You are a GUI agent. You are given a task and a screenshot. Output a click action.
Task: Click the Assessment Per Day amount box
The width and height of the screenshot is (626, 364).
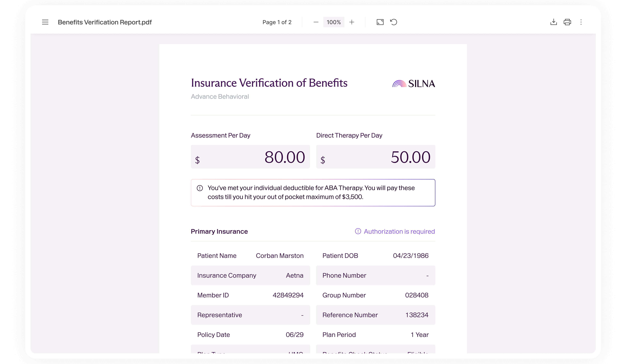(250, 157)
